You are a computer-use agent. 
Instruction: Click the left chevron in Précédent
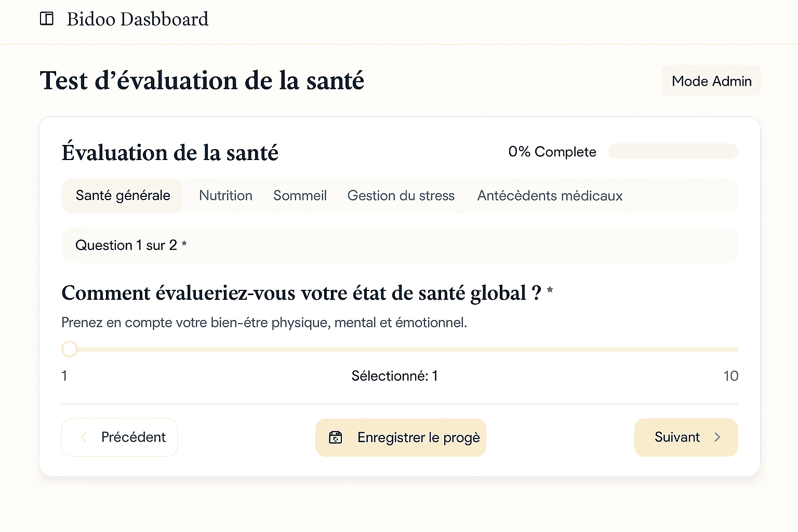click(x=84, y=437)
